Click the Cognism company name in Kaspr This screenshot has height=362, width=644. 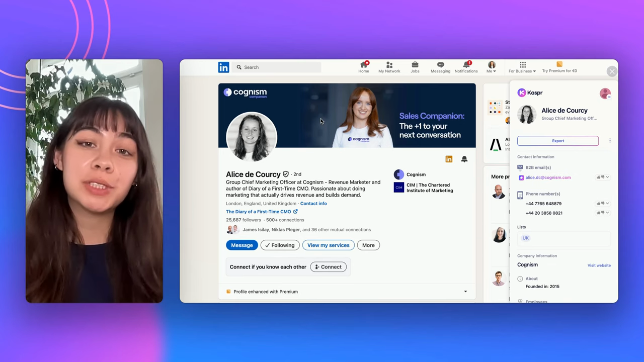click(x=527, y=265)
